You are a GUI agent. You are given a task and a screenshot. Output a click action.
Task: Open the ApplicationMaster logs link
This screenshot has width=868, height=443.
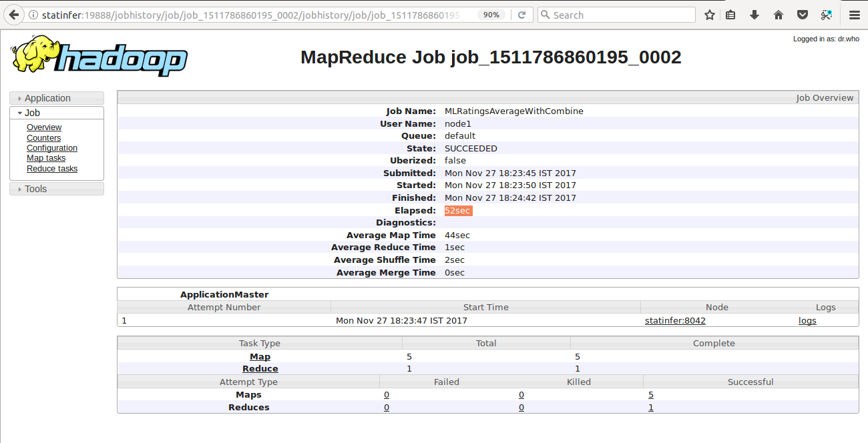(807, 321)
